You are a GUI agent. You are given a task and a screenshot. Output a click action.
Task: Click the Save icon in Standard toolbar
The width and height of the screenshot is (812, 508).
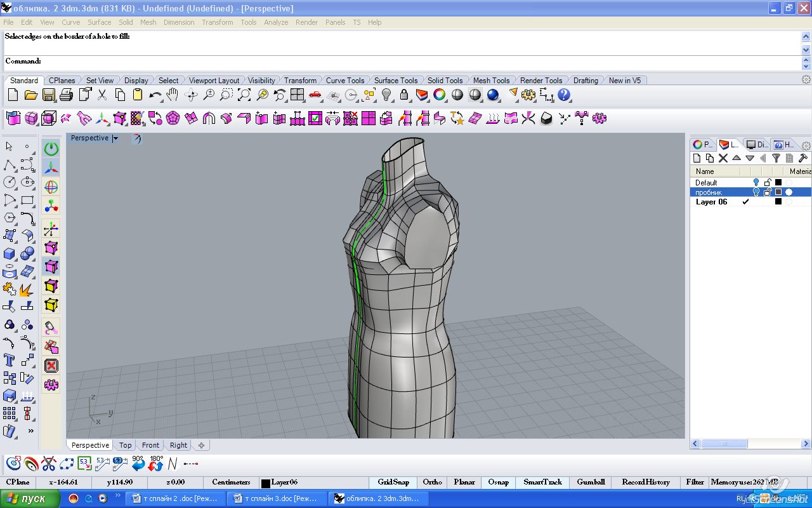tap(49, 95)
